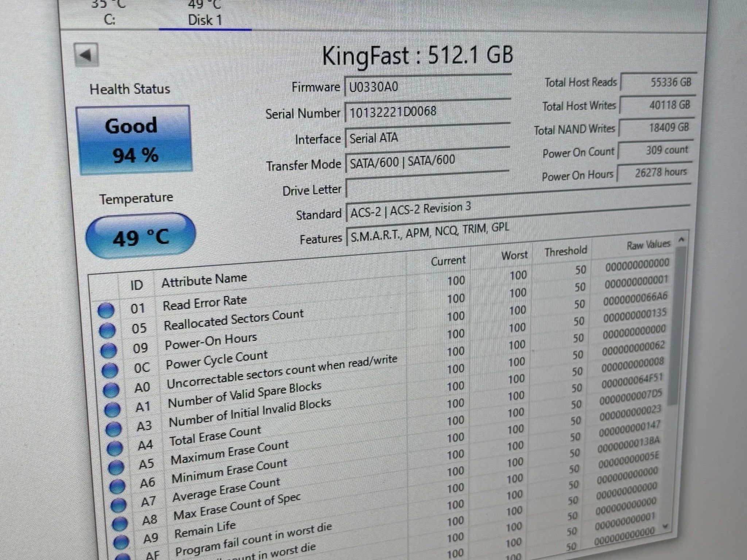
Task: Click the status icon for Power Cycle Count
Action: tap(110, 370)
